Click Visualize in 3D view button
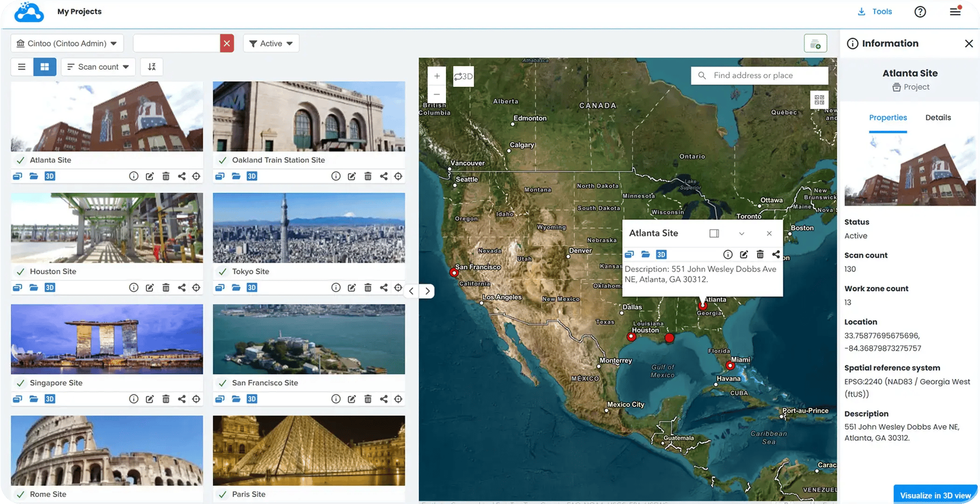The height and width of the screenshot is (504, 980). pyautogui.click(x=935, y=495)
